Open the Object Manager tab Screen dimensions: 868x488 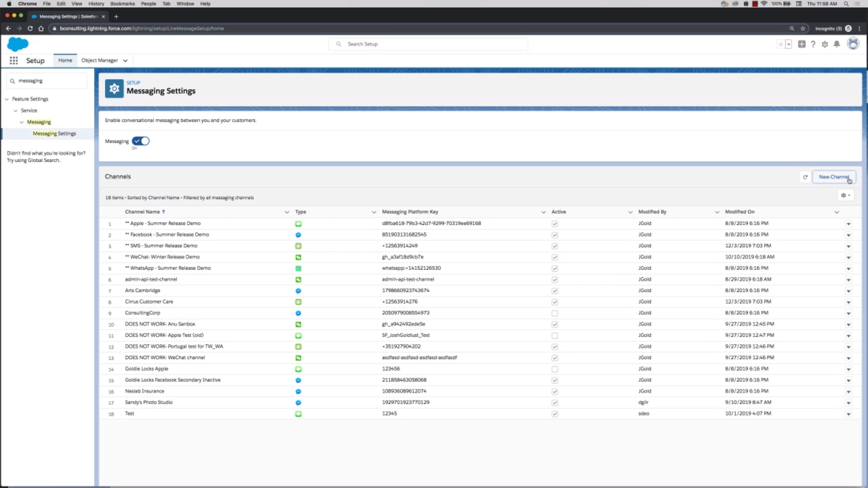coord(99,61)
